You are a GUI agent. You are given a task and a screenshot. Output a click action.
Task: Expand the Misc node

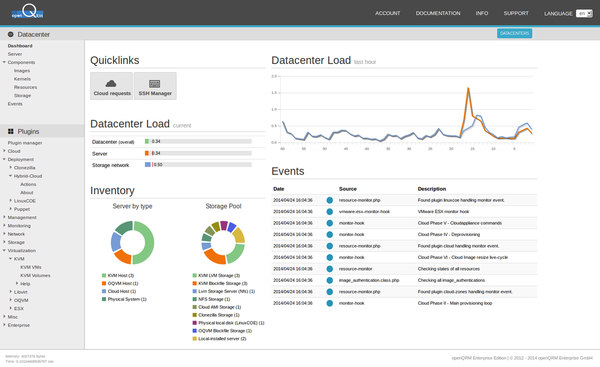(x=4, y=316)
